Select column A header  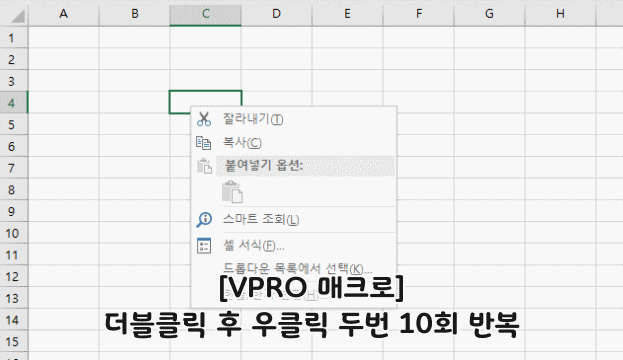point(64,14)
